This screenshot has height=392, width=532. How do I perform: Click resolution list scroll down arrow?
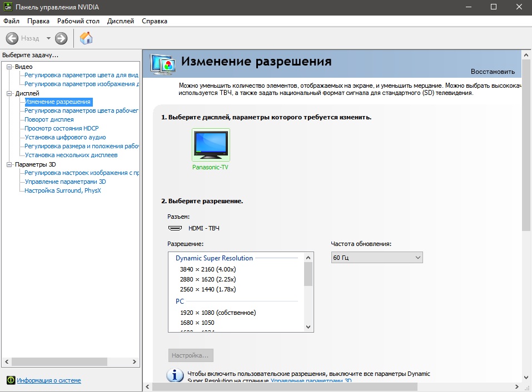tap(308, 327)
